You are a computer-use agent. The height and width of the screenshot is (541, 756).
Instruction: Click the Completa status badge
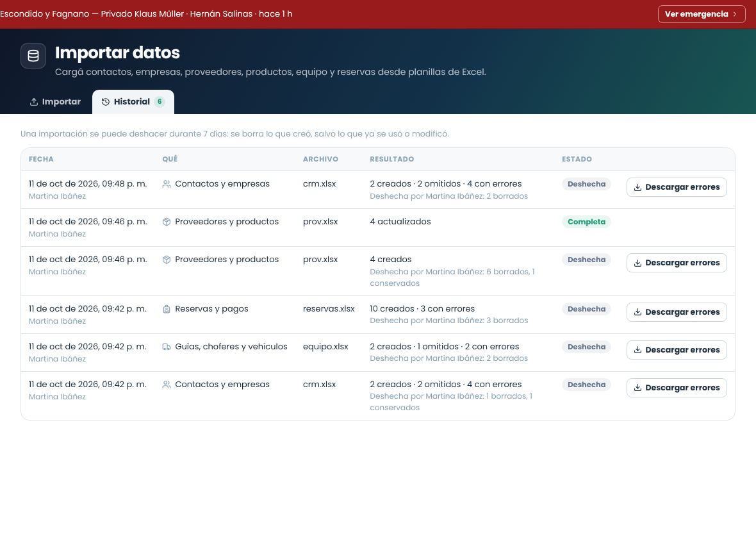[x=586, y=222]
